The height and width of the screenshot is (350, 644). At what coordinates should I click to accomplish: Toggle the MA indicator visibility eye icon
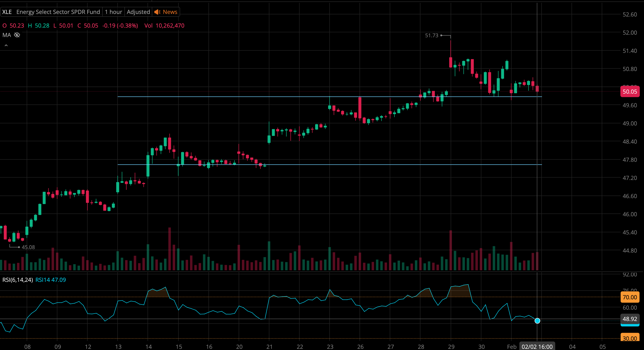[x=17, y=35]
